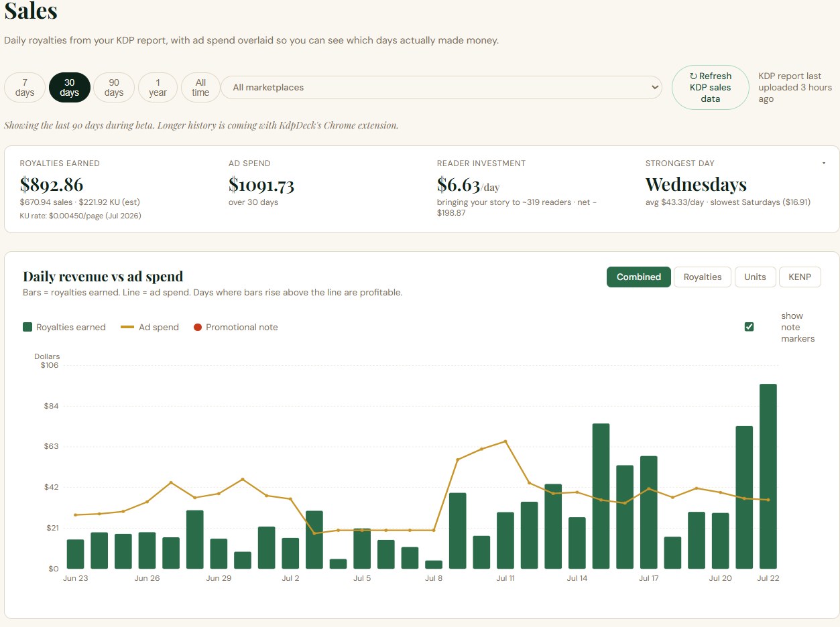Click the Jun 29 axis label
This screenshot has height=627, width=840.
219,578
